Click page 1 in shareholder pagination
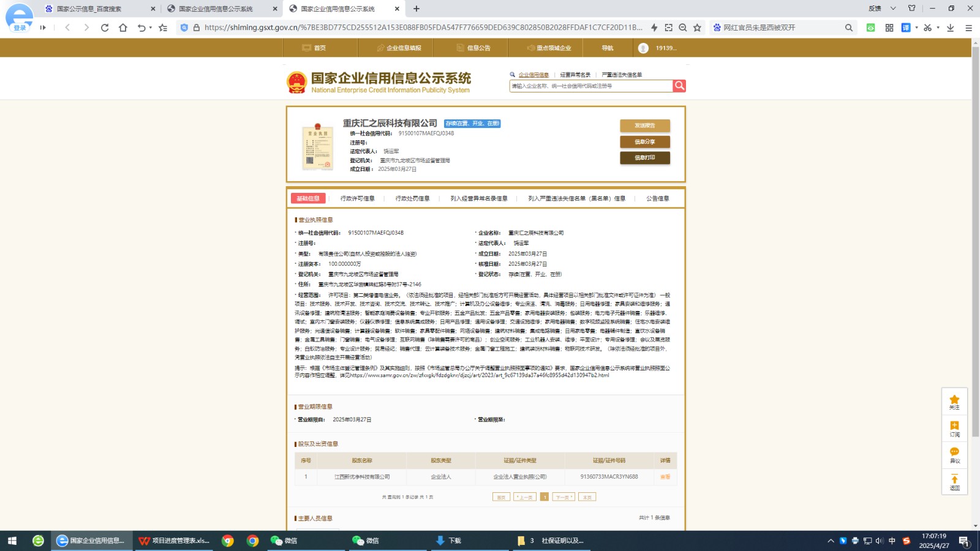Screen dimensions: 980x551 (x=545, y=497)
